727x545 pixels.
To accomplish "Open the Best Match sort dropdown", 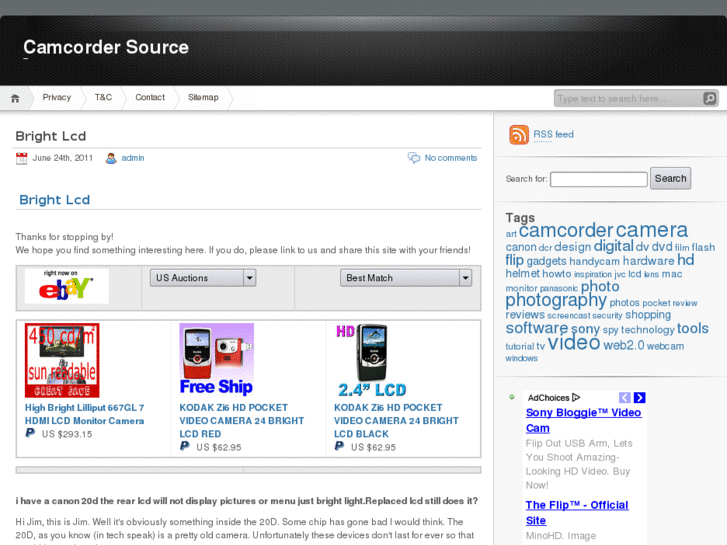I will coord(406,278).
